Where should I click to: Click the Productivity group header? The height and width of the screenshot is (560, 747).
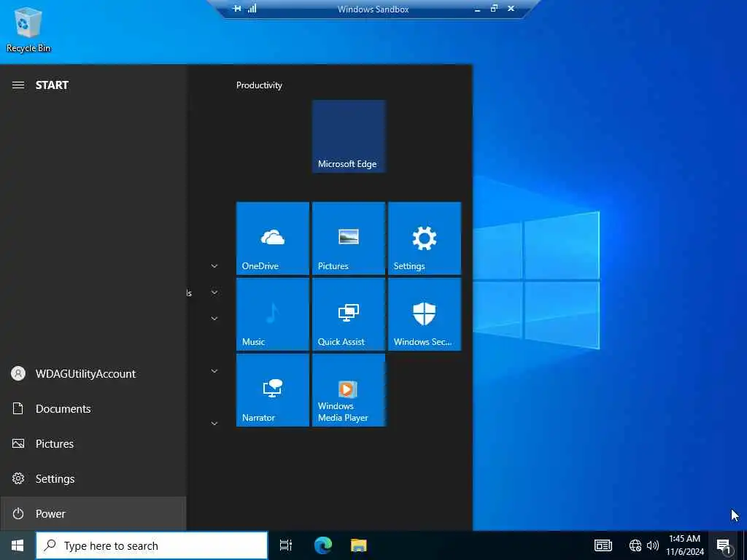[259, 85]
